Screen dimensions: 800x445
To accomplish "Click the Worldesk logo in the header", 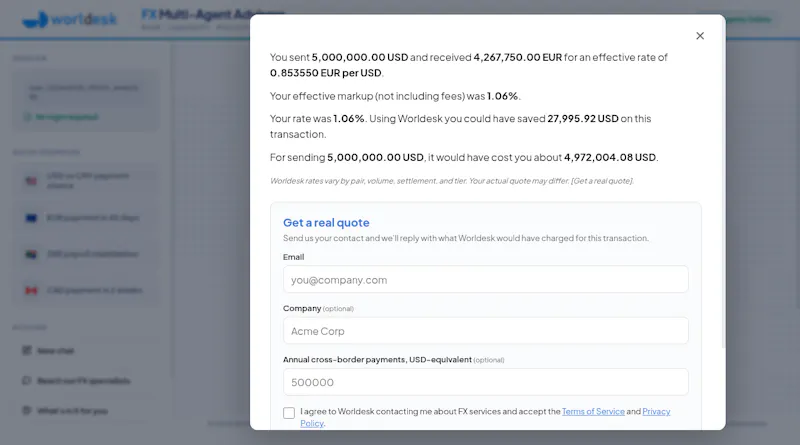I will 69,20.
